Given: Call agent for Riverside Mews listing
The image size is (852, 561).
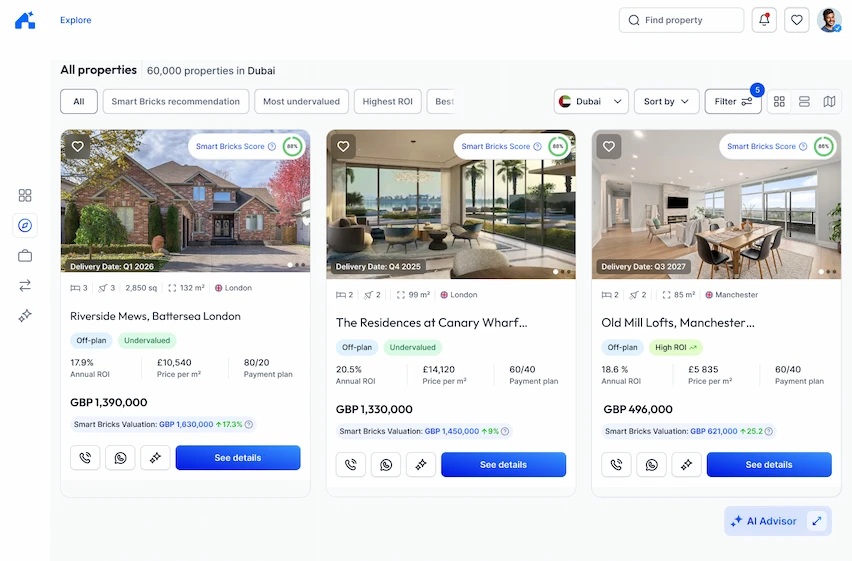Looking at the screenshot, I should pos(85,458).
